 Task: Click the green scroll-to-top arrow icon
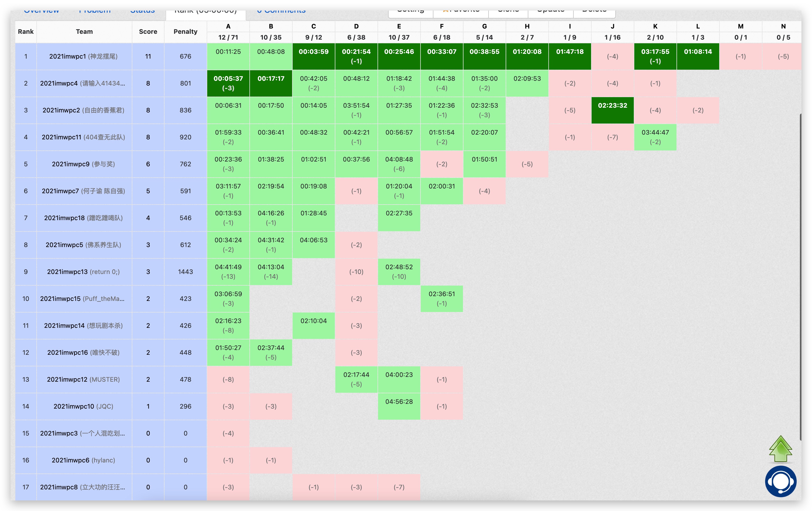(x=780, y=449)
